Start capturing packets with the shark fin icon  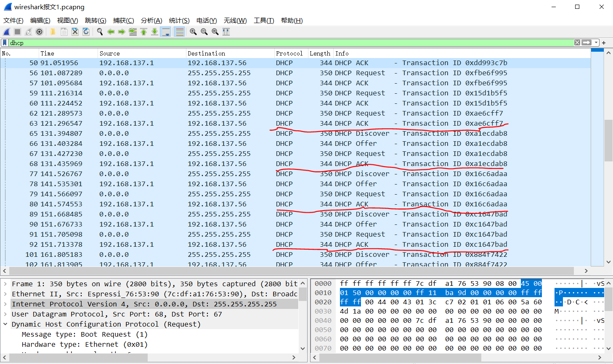click(x=7, y=32)
